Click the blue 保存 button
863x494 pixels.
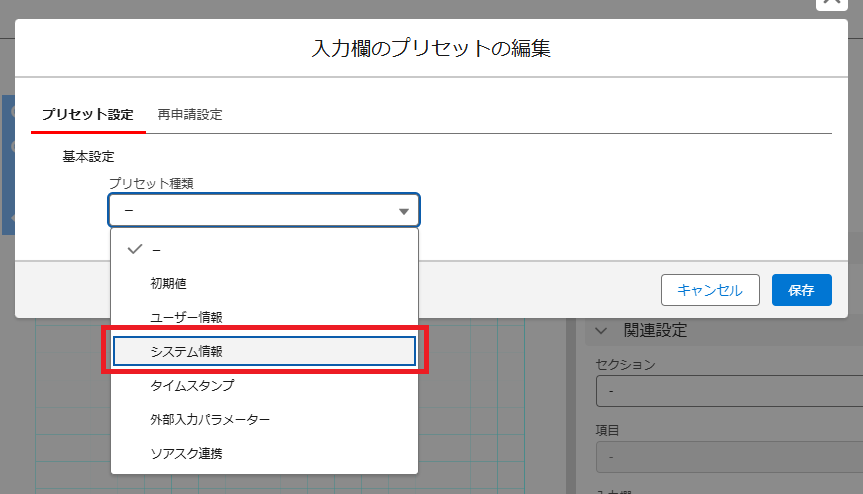[x=801, y=290]
